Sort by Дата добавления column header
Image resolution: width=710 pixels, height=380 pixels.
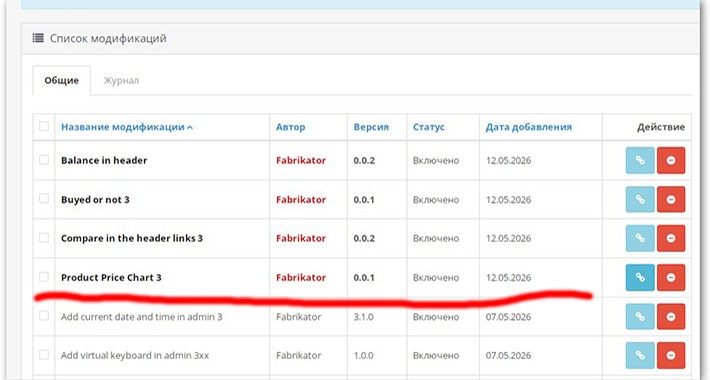529,127
